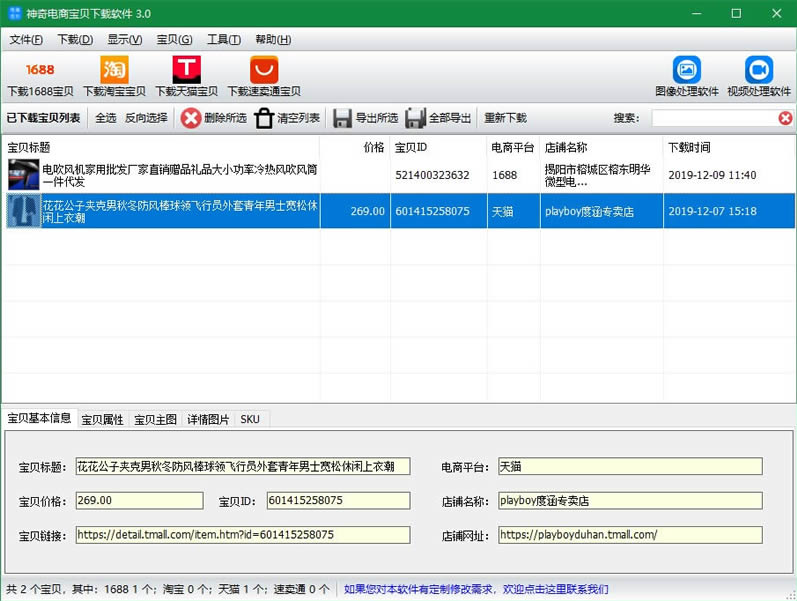The image size is (797, 601).
Task: Click the 下载1688宝贝 download icon
Action: [40, 70]
